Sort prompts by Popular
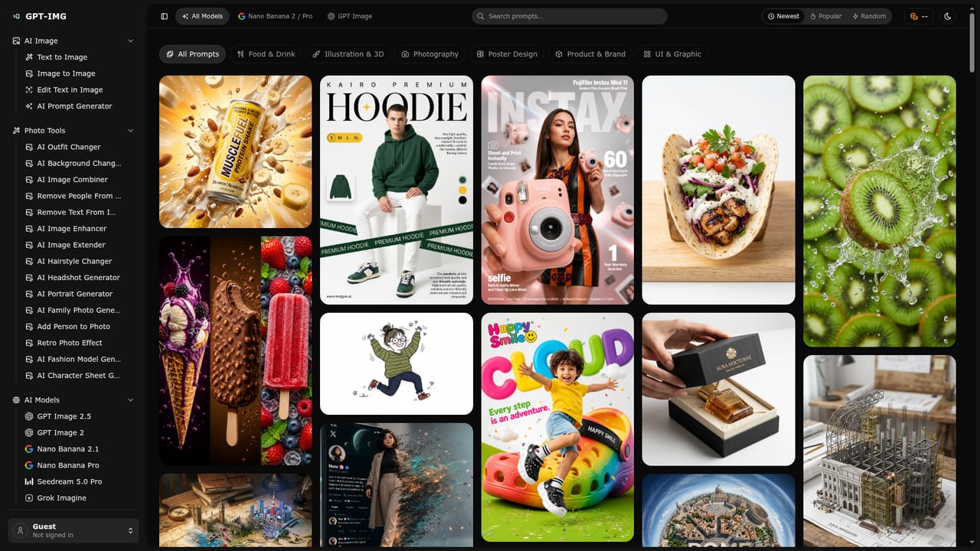 point(825,16)
